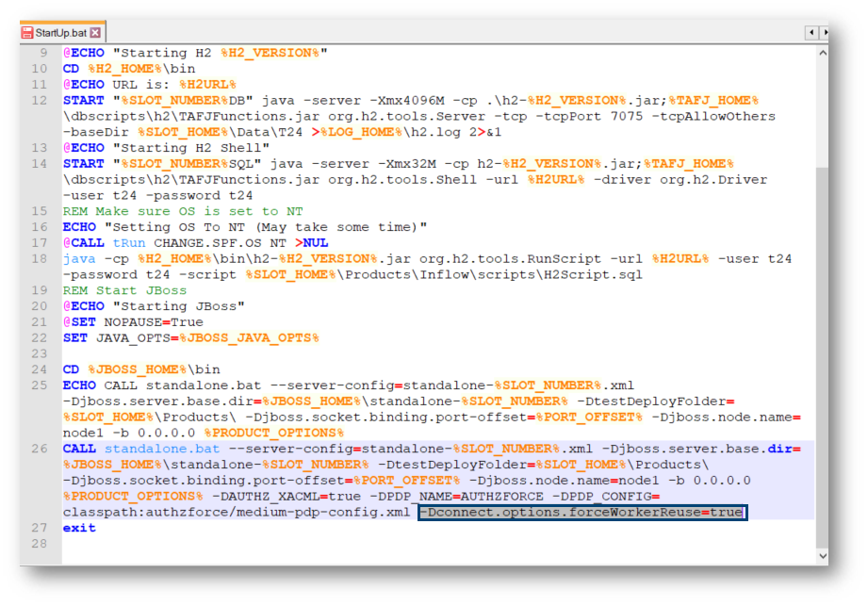Close the StartUp.bat tab using its X

click(x=95, y=33)
